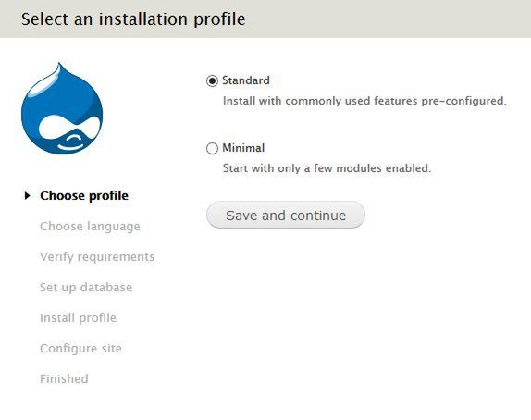Click the Select an installation profile heading
Viewport: 531px width, 420px height.
[133, 19]
